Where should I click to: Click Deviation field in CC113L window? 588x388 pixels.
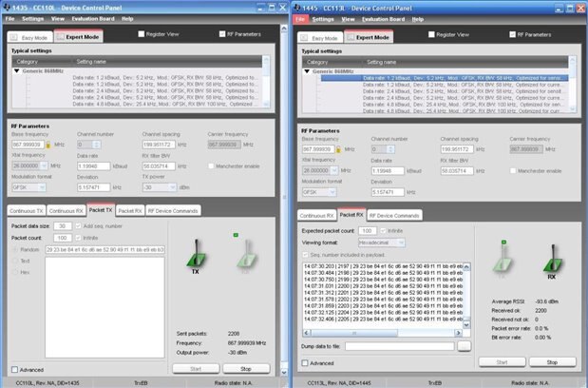pos(388,192)
